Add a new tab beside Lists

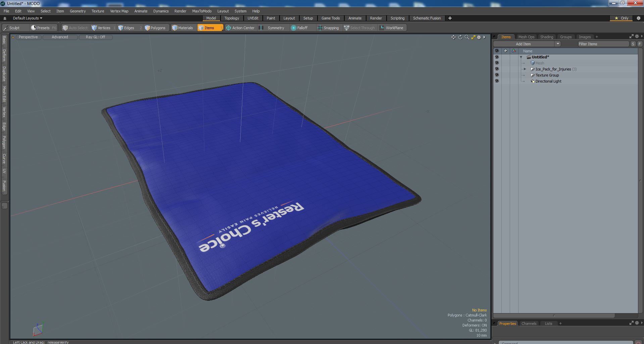point(560,324)
